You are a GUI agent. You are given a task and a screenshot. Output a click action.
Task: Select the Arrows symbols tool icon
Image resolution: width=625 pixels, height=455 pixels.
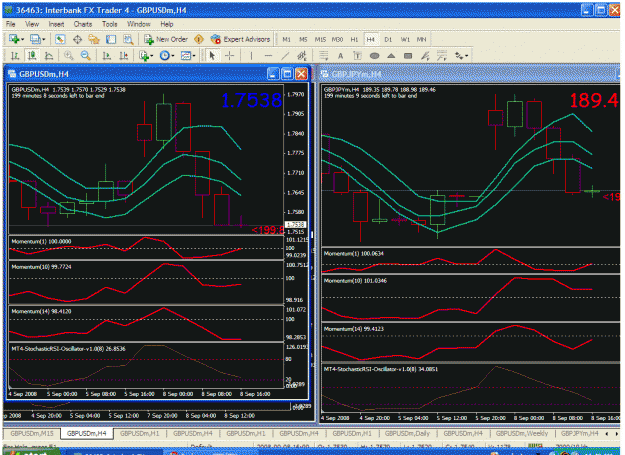pos(459,55)
